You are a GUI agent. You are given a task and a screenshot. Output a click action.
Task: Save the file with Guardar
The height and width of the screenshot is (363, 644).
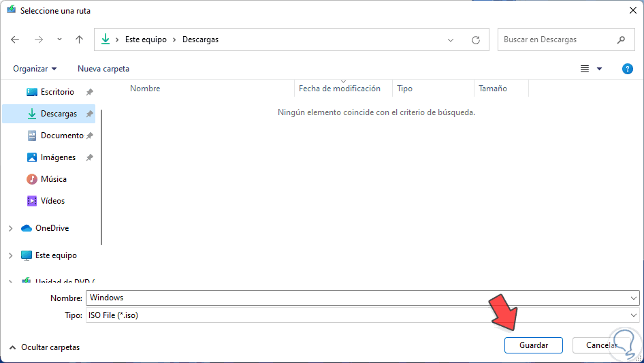click(534, 345)
